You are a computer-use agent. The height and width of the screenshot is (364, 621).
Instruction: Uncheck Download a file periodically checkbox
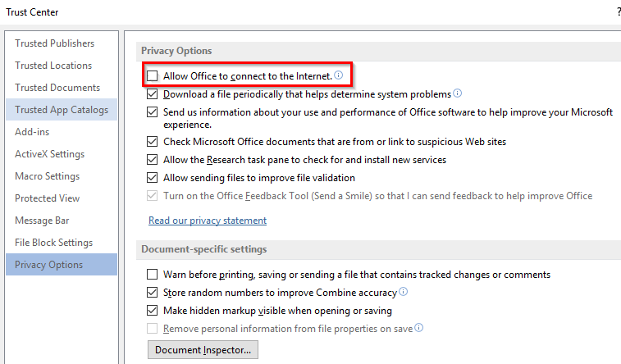pyautogui.click(x=152, y=94)
